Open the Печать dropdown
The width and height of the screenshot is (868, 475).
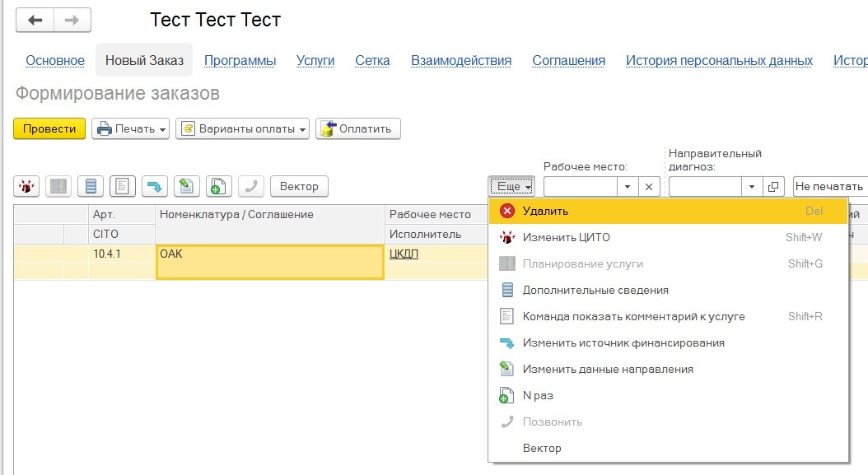click(x=130, y=128)
